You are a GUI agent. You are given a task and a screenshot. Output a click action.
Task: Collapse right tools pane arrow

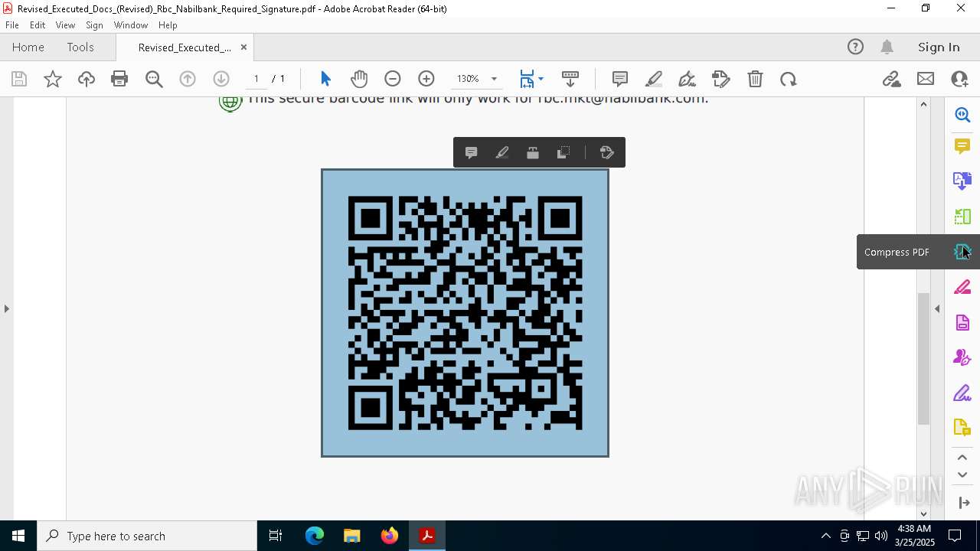click(964, 502)
